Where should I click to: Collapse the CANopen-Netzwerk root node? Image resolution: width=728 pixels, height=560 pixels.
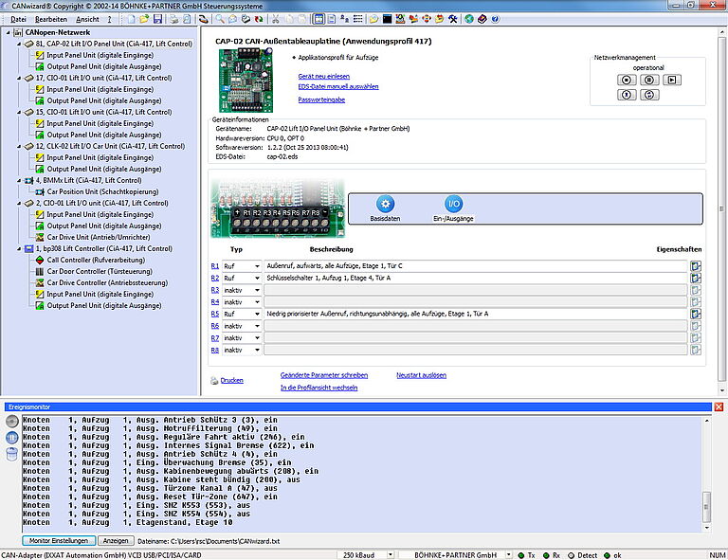pos(9,32)
